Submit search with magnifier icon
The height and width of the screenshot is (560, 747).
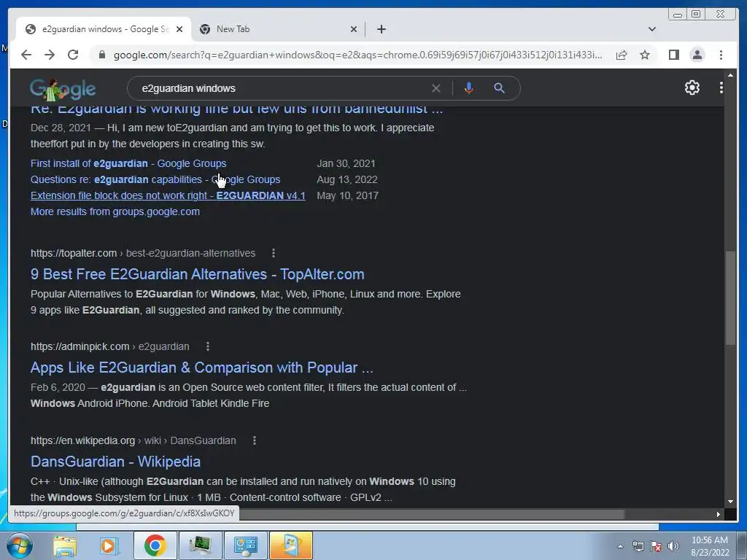click(x=499, y=88)
